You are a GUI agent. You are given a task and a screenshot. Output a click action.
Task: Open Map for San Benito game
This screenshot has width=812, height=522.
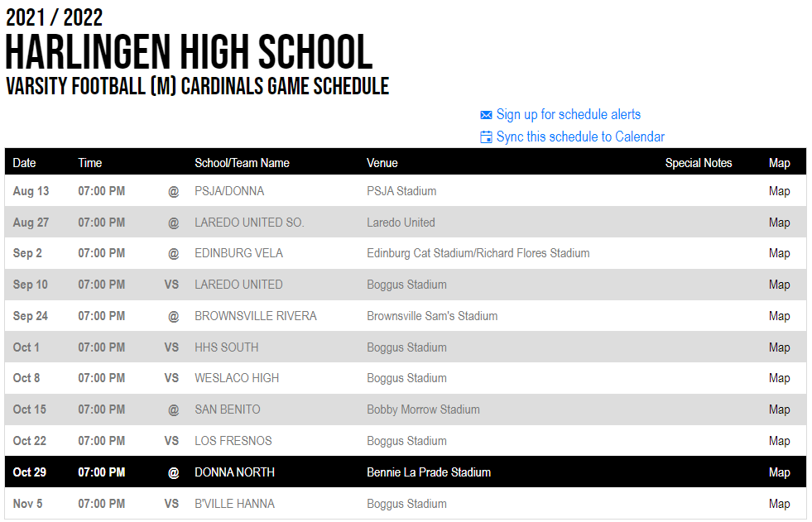coord(779,409)
